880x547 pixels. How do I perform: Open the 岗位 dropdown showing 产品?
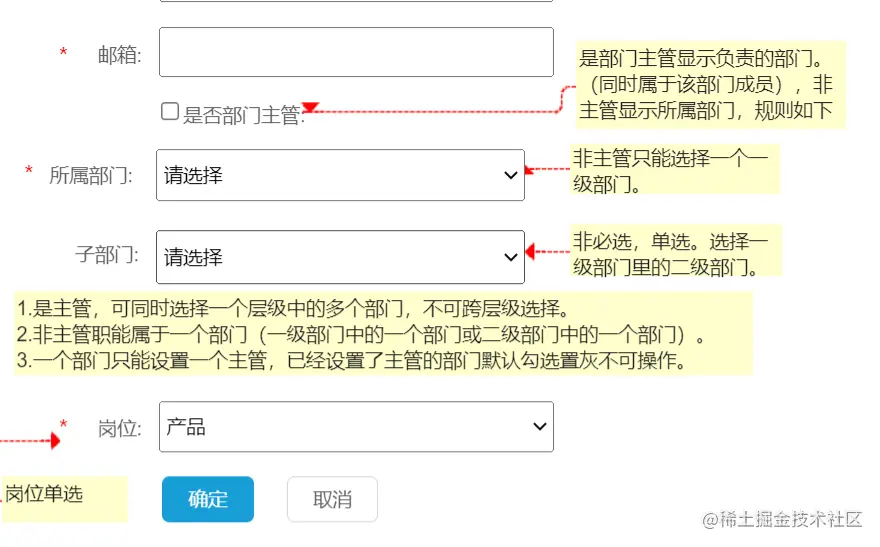[x=356, y=427]
